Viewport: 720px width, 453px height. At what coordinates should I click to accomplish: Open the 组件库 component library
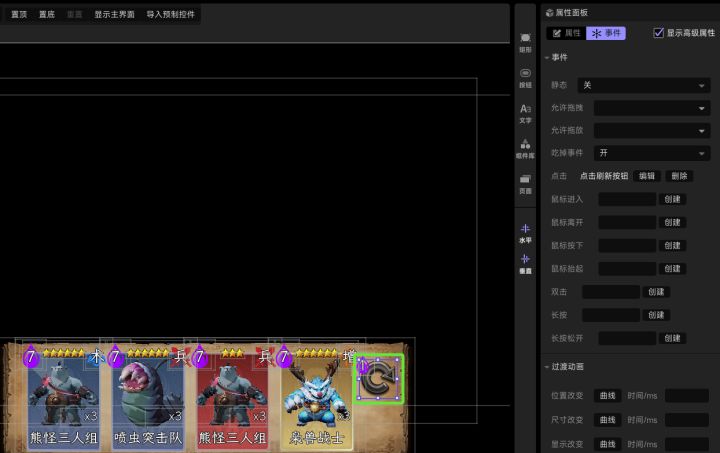(x=525, y=149)
